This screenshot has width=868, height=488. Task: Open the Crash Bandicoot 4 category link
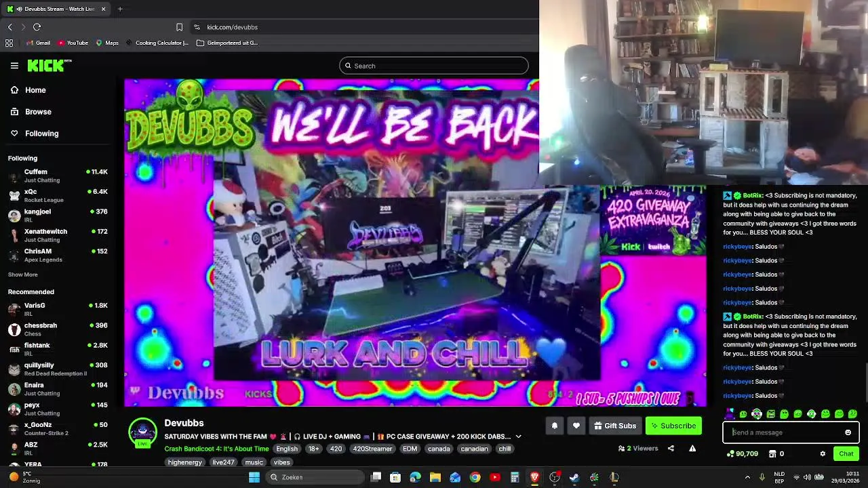(x=216, y=449)
